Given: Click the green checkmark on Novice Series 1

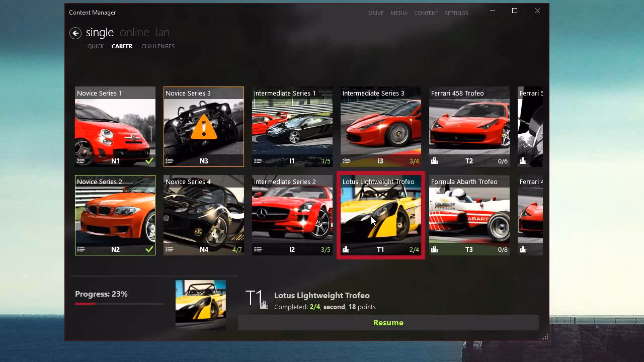Looking at the screenshot, I should coord(149,161).
